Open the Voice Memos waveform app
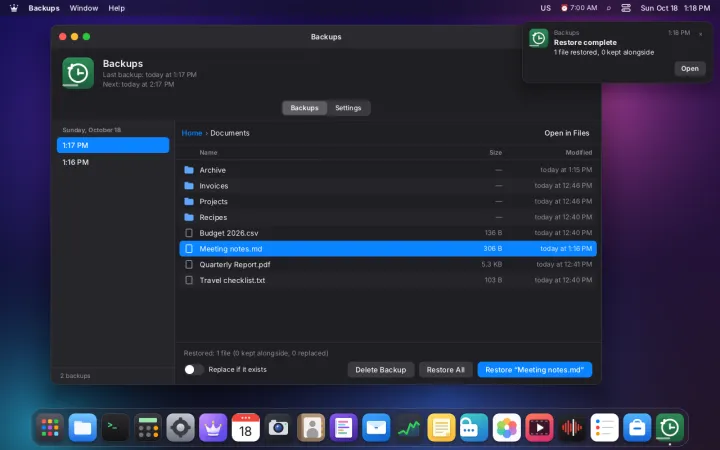The height and width of the screenshot is (450, 720). [572, 428]
